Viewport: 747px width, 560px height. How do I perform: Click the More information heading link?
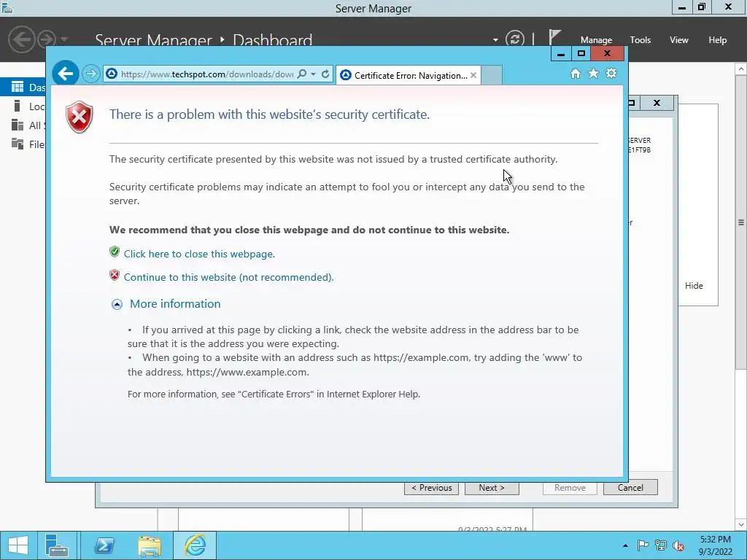coord(175,304)
